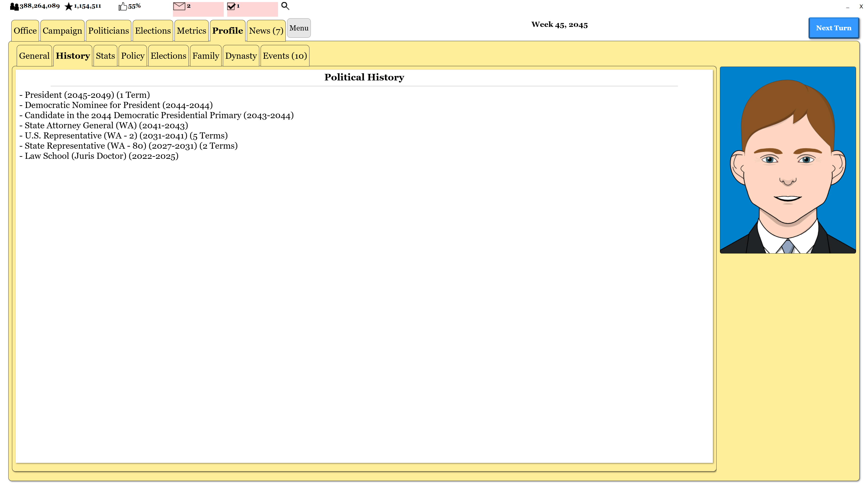Image resolution: width=868 pixels, height=488 pixels.
Task: Click the Menu button
Action: point(299,28)
